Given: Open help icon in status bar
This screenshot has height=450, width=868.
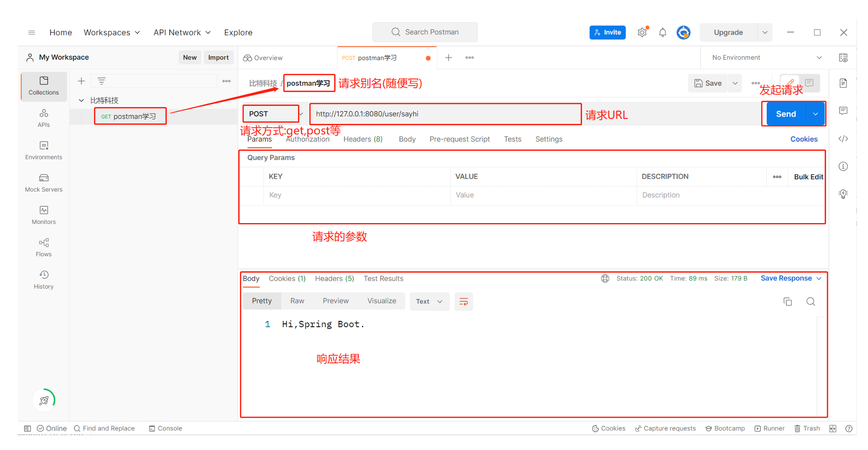Looking at the screenshot, I should (849, 428).
